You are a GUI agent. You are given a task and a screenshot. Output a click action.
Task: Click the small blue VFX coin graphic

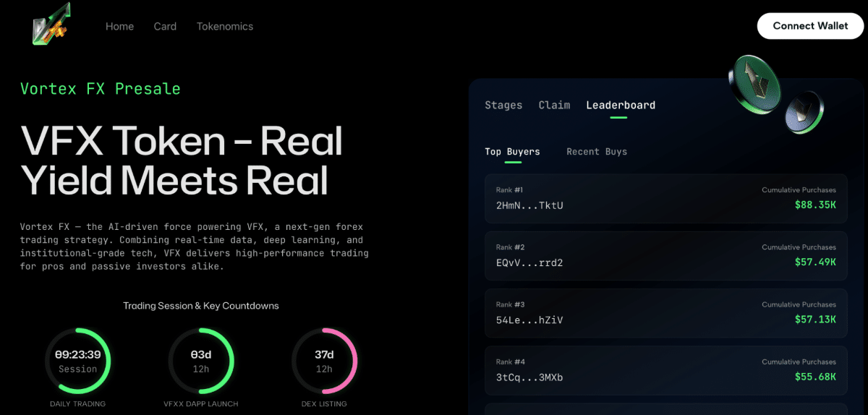point(804,112)
